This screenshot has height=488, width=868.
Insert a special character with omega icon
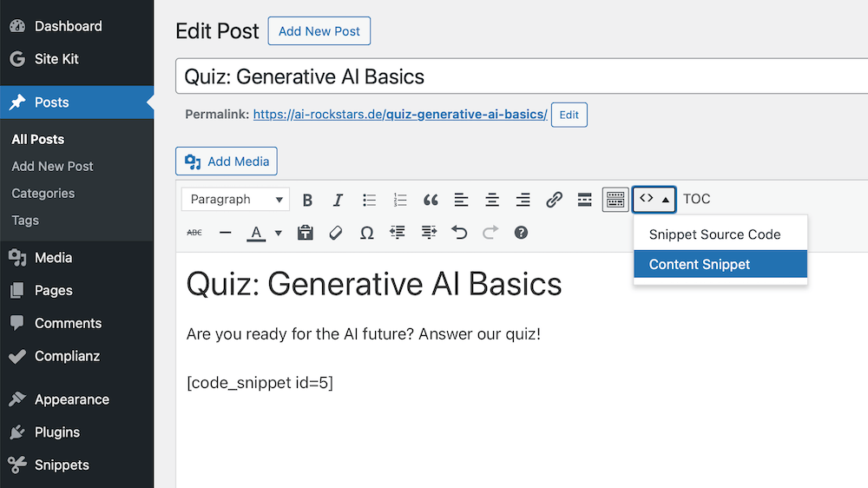pyautogui.click(x=366, y=233)
